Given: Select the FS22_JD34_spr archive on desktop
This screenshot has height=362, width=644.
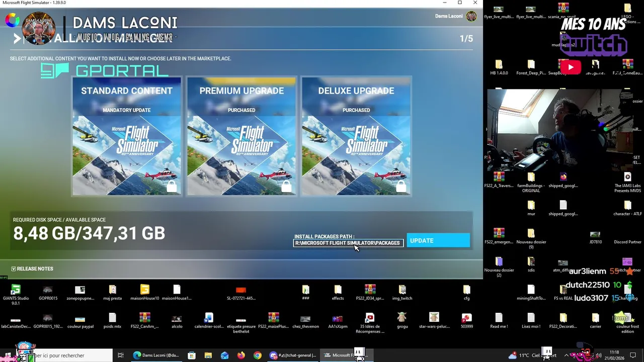Looking at the screenshot, I should 370,293.
